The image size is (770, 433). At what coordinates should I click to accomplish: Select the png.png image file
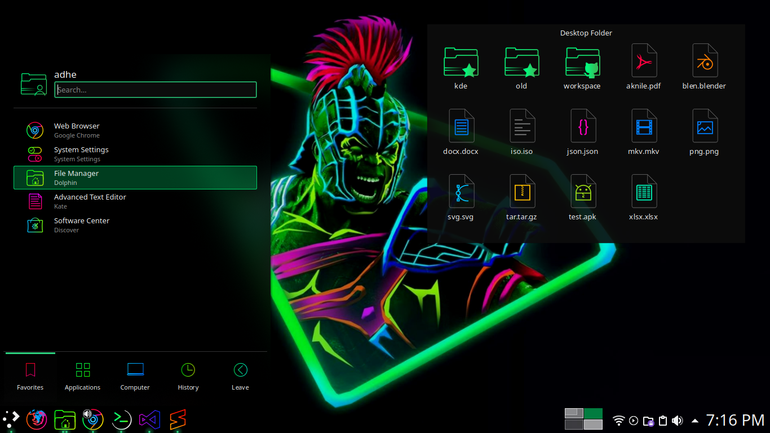point(704,133)
